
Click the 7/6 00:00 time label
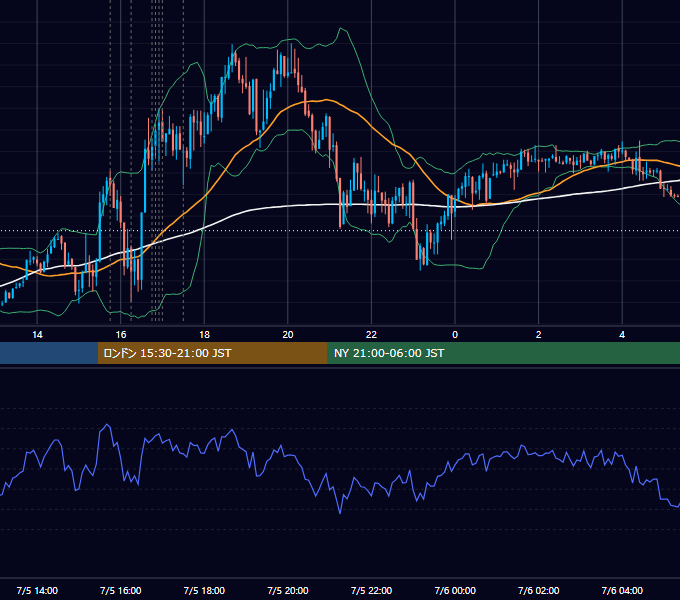coord(455,590)
